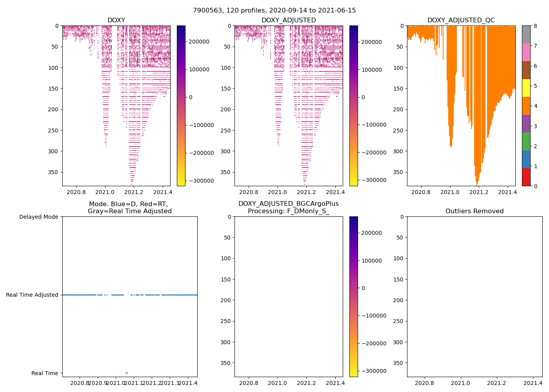This screenshot has height=392, width=549.
Task: Choose the brown QC colorbar segment
Action: (526, 70)
